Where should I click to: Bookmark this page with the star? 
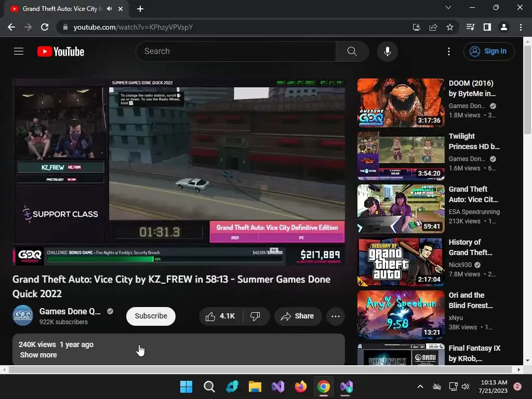click(x=449, y=27)
